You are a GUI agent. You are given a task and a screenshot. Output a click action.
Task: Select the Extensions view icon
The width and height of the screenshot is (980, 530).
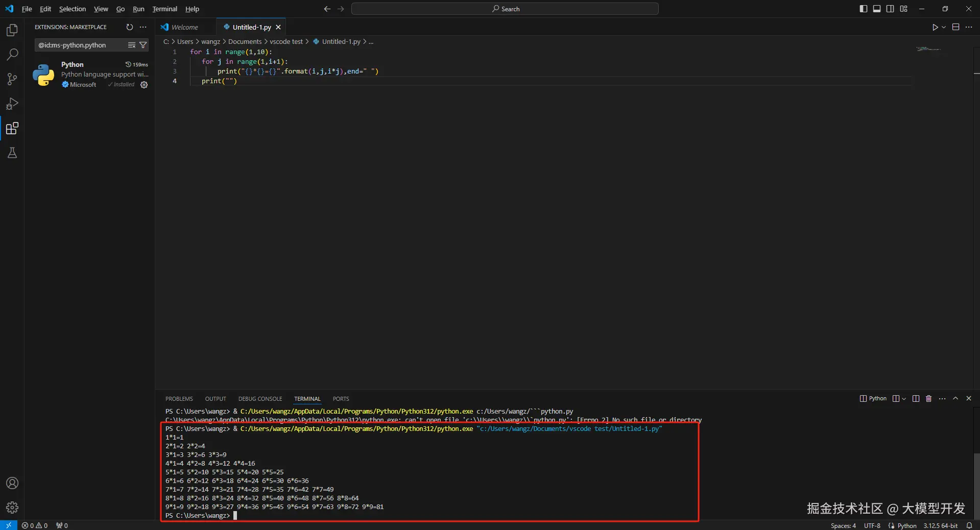pos(12,128)
